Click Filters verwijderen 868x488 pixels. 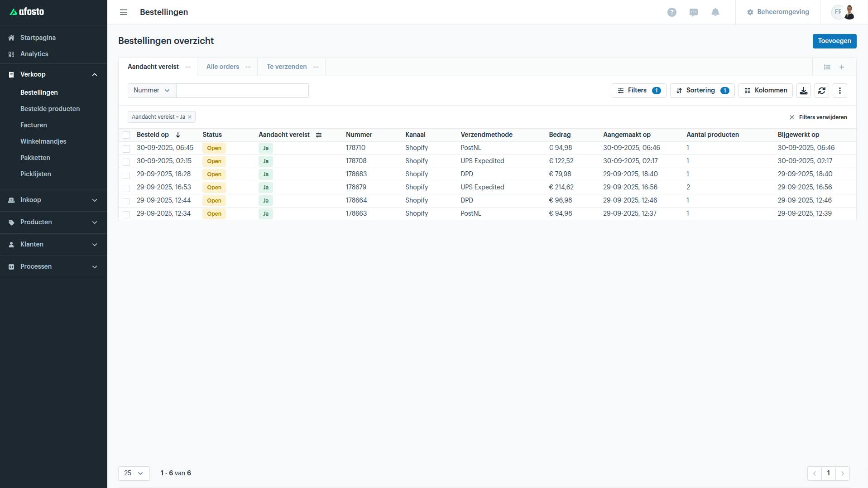click(818, 117)
